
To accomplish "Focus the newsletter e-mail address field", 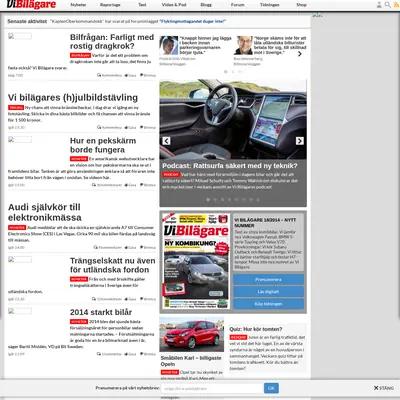I will (212, 388).
